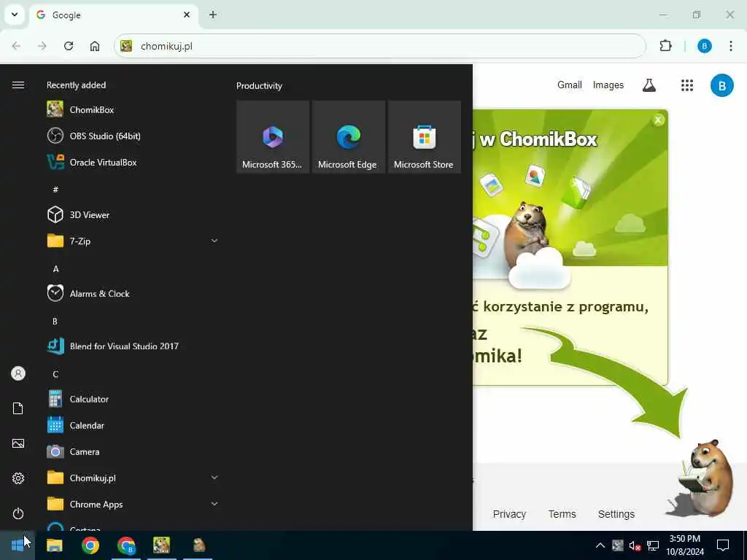747x560 pixels.
Task: Open Oracle VirtualBox app
Action: pos(132,163)
